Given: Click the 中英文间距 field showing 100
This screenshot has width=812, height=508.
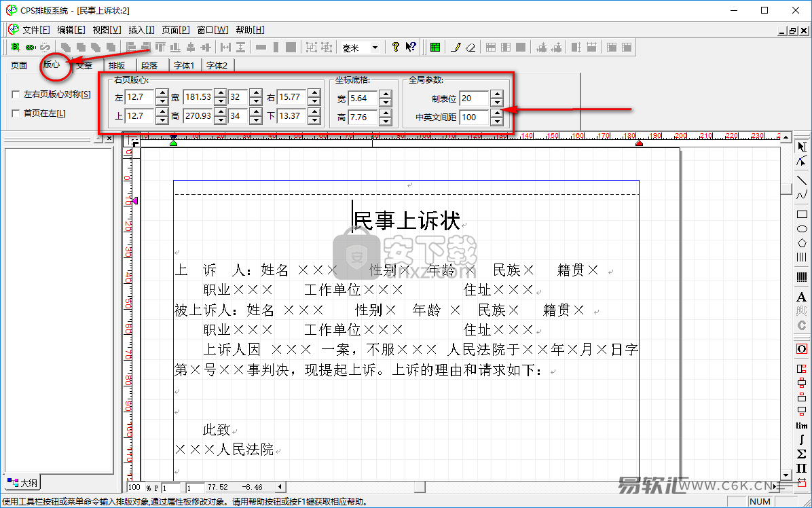Looking at the screenshot, I should 475,117.
